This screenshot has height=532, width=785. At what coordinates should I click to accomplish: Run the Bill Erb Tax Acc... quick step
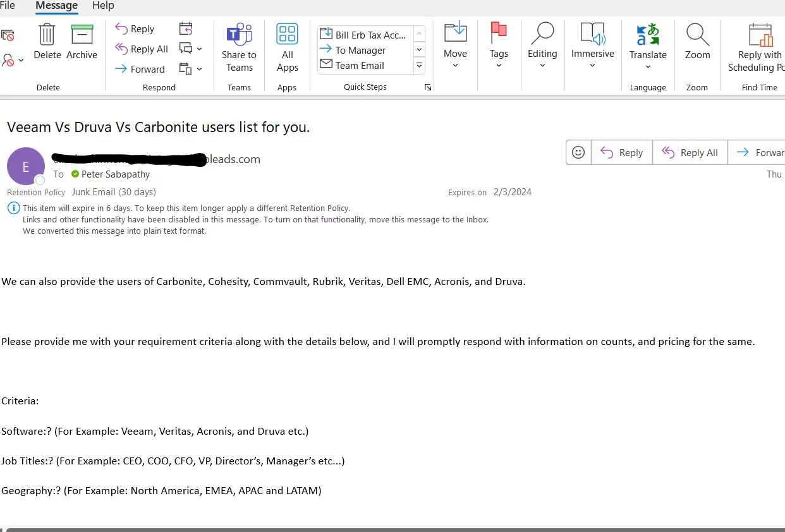click(365, 35)
